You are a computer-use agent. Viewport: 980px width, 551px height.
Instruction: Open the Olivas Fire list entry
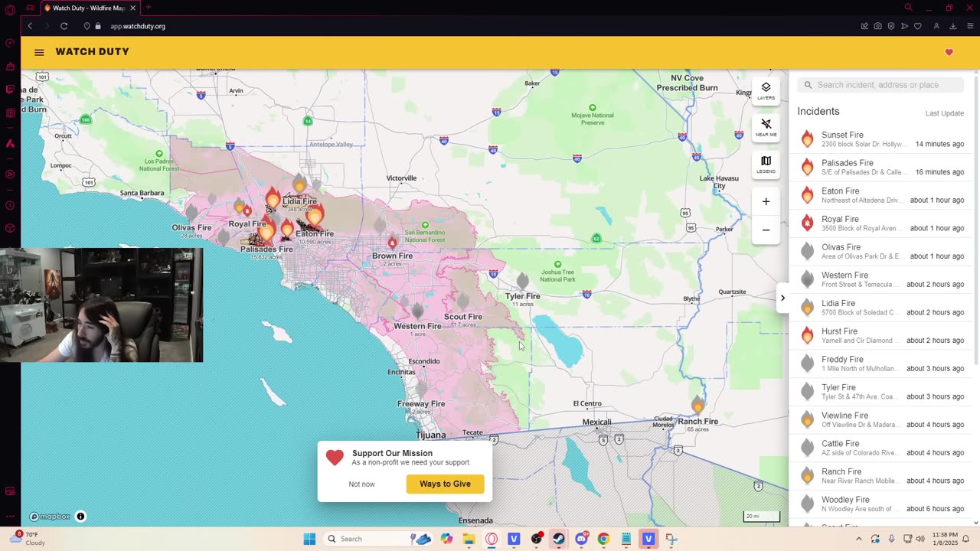tap(880, 251)
